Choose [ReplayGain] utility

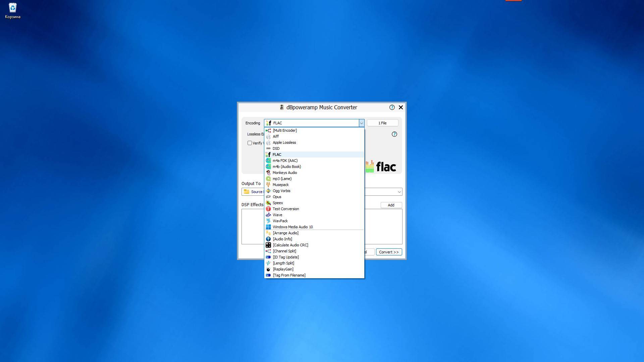coord(314,269)
